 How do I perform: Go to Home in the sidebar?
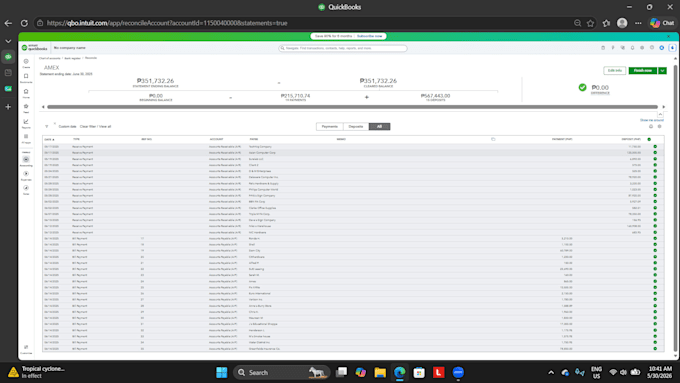[x=26, y=93]
